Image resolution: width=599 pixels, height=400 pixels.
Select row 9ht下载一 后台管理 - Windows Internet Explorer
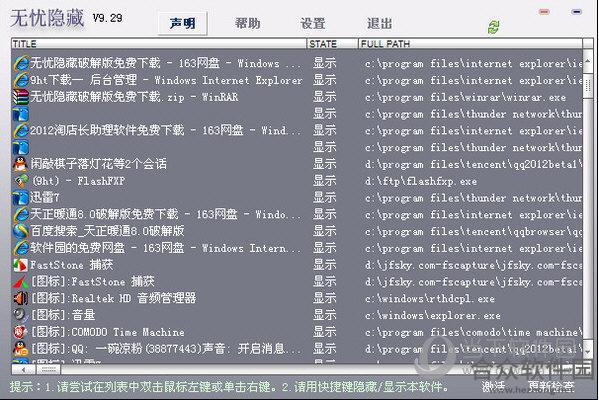click(x=297, y=80)
